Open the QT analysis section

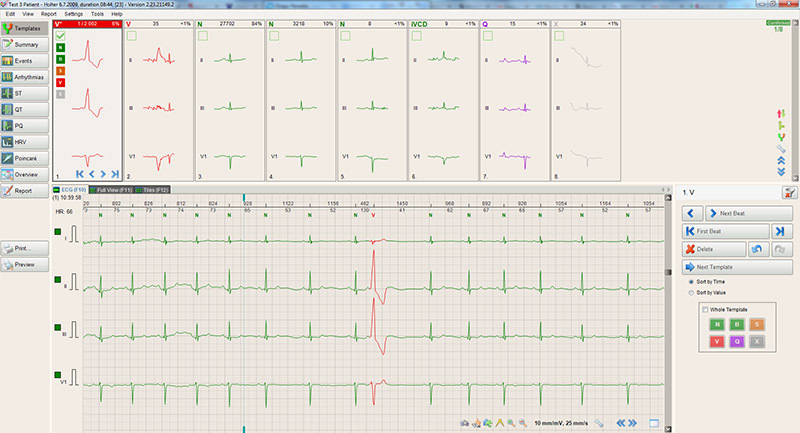[24, 110]
